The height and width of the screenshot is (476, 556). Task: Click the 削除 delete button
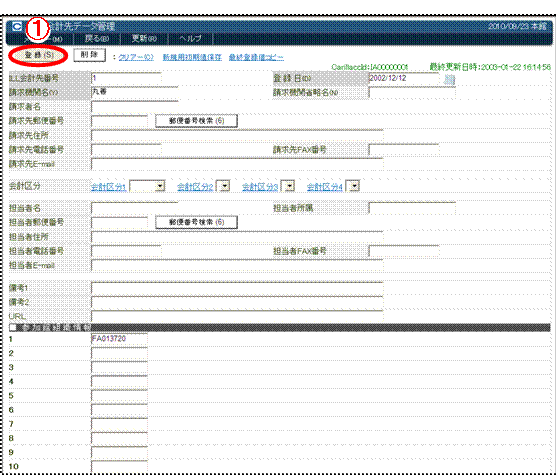coord(89,55)
